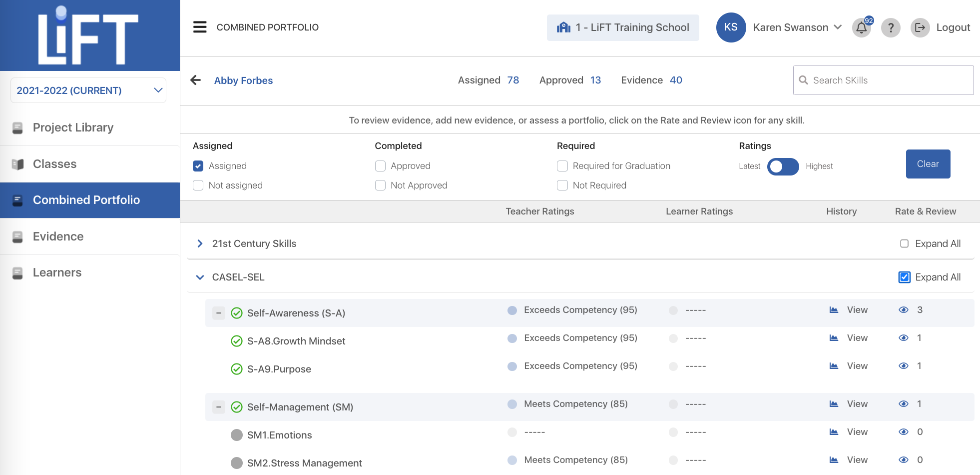Click the learner rating dot for S-A8.Growth Mindset
Viewport: 980px width, 475px height.
click(x=673, y=338)
